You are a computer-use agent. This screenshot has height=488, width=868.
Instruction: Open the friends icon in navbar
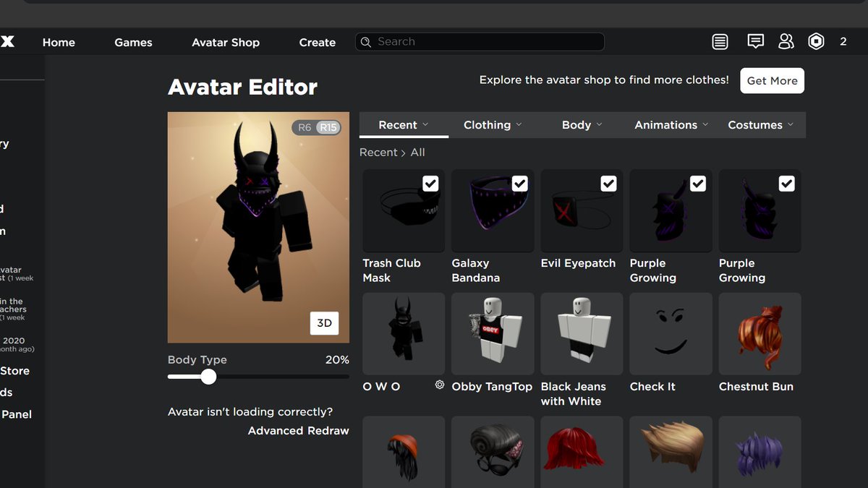(786, 41)
